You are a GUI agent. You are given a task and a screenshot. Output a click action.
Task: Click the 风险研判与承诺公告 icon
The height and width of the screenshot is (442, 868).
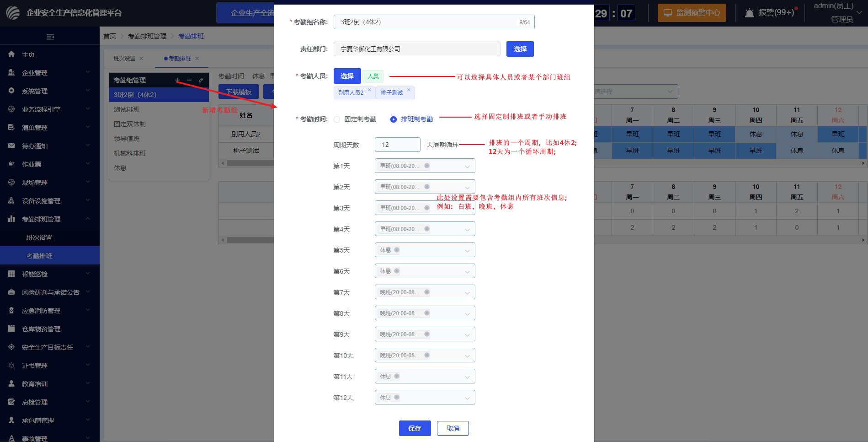pyautogui.click(x=11, y=292)
